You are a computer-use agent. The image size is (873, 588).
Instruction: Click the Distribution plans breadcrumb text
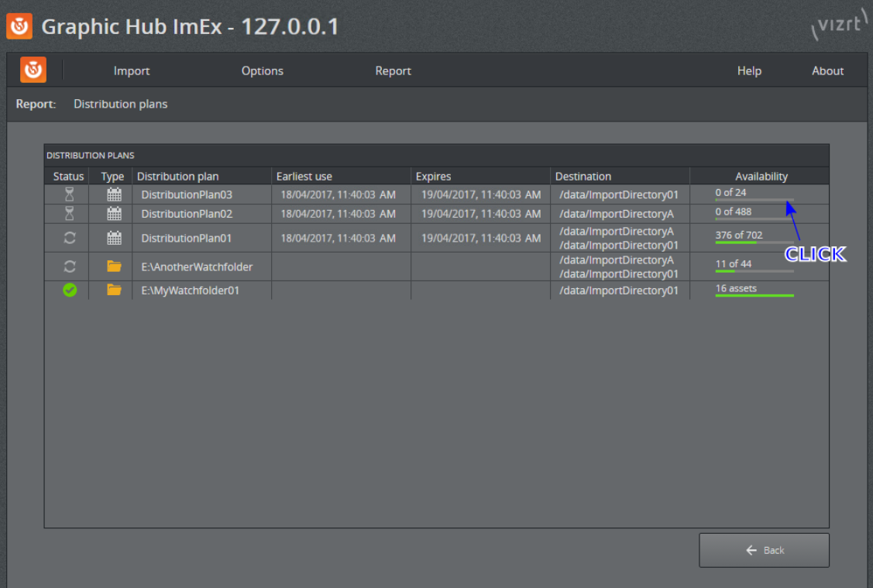pyautogui.click(x=120, y=104)
